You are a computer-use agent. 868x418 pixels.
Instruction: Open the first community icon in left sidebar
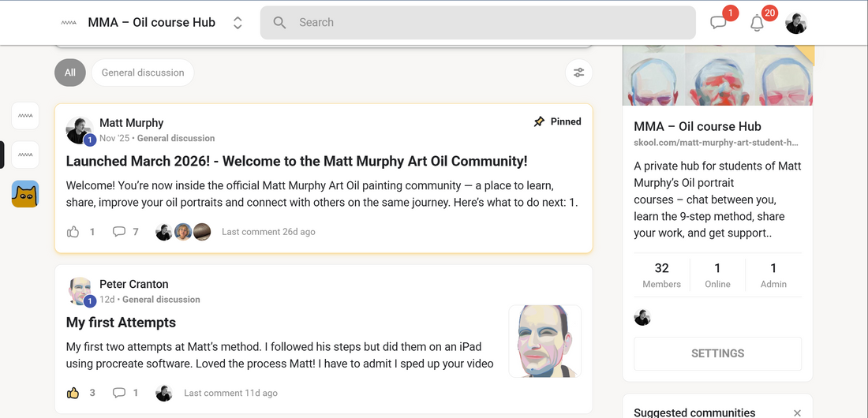pos(25,116)
